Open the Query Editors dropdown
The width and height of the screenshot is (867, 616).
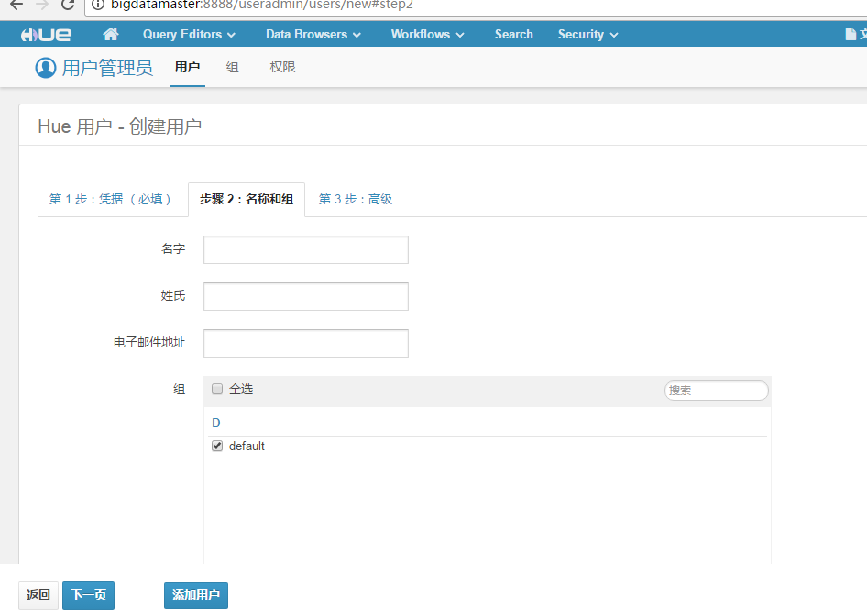pos(189,34)
